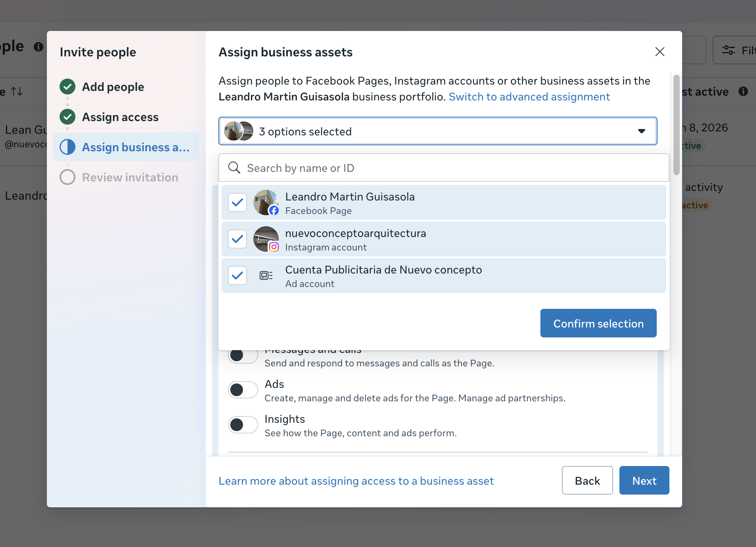Open Learn more about assigning access link
Screen dimensions: 756x547
(x=356, y=481)
